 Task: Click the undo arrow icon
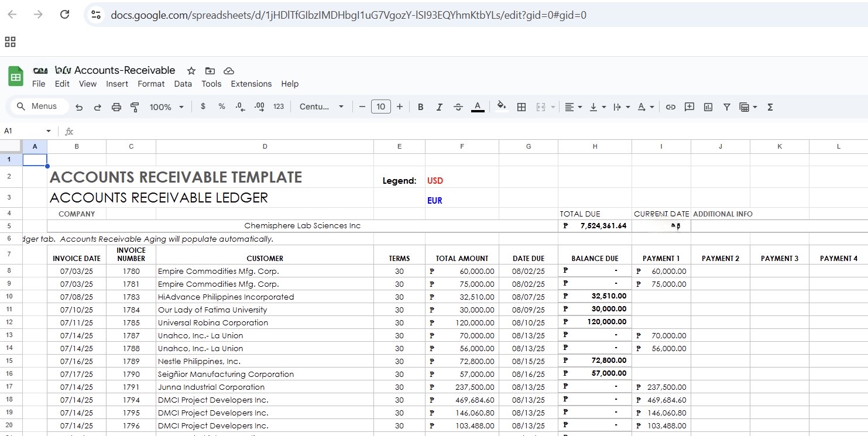click(79, 107)
